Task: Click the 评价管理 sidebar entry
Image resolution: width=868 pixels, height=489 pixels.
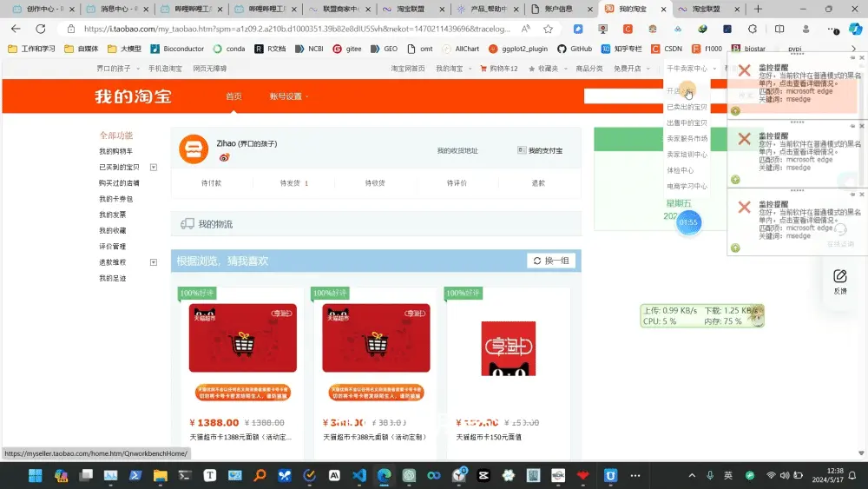Action: pos(112,247)
